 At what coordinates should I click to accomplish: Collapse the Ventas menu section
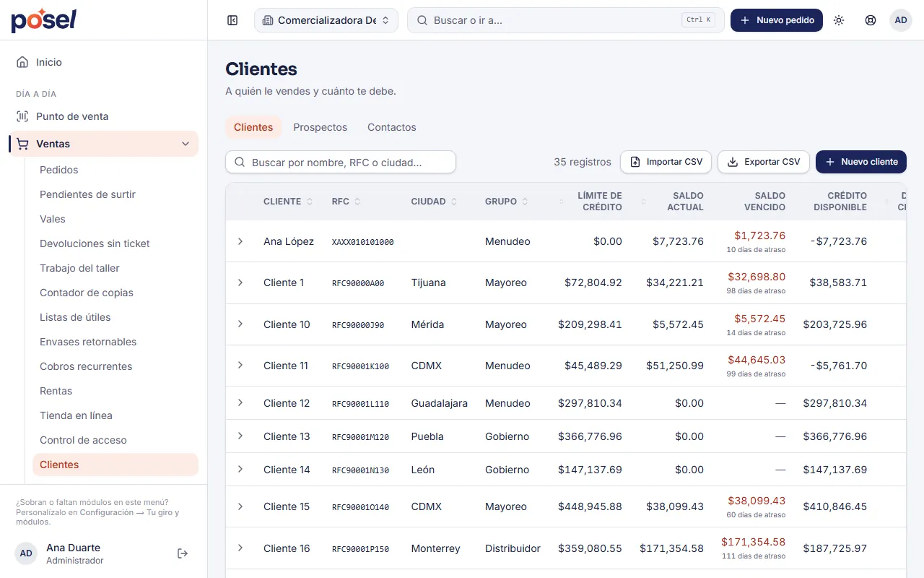coord(186,144)
